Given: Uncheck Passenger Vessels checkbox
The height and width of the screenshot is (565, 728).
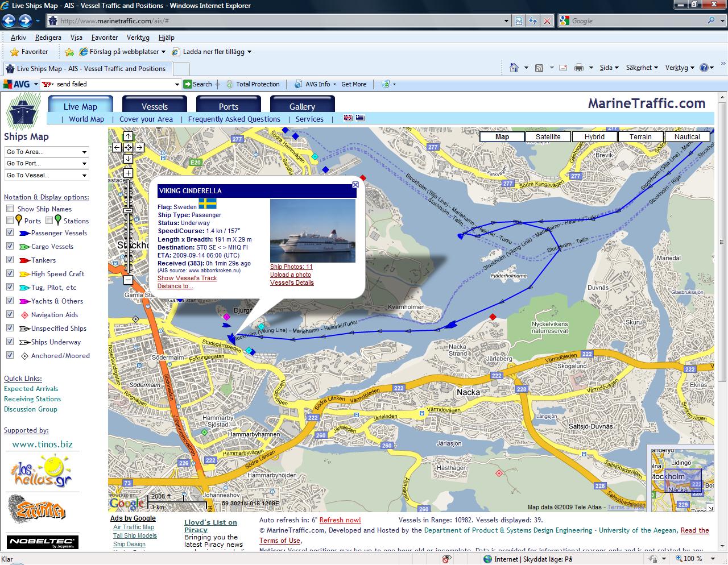Looking at the screenshot, I should pyautogui.click(x=10, y=232).
